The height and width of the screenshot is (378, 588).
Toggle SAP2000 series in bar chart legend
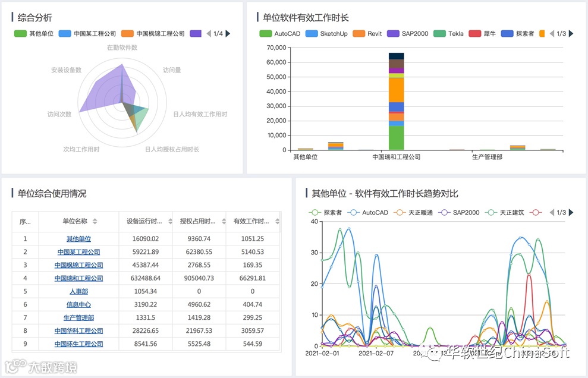click(408, 34)
